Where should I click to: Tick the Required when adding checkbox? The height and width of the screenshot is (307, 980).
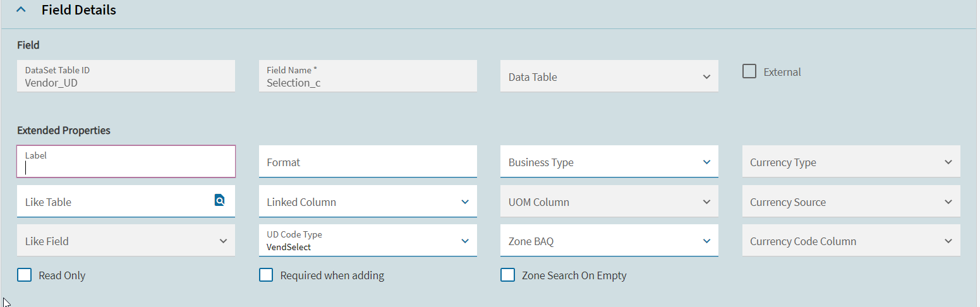pyautogui.click(x=266, y=275)
